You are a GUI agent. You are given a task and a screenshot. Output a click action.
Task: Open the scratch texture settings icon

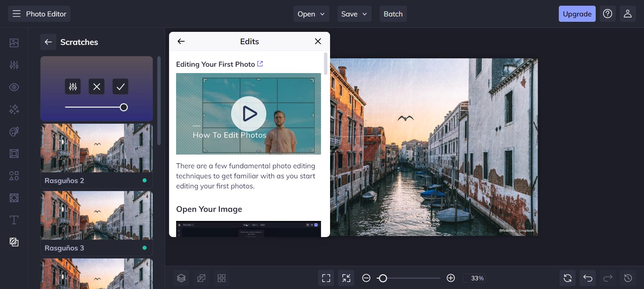pos(73,86)
